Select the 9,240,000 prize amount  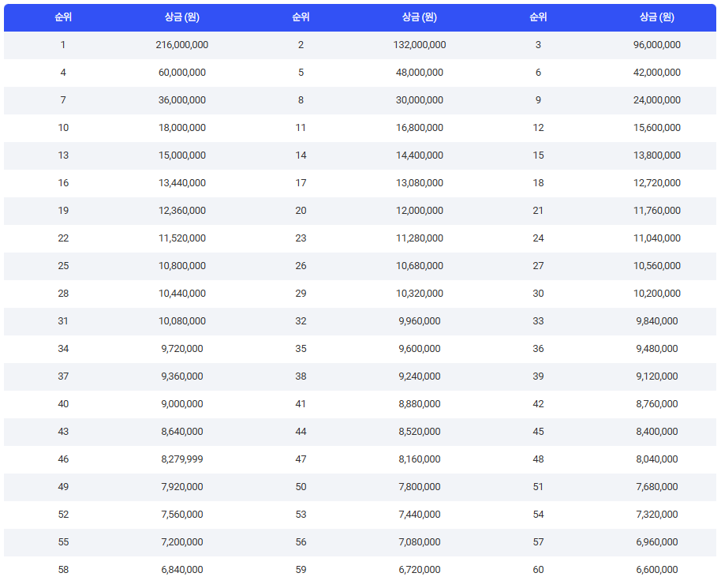420,376
